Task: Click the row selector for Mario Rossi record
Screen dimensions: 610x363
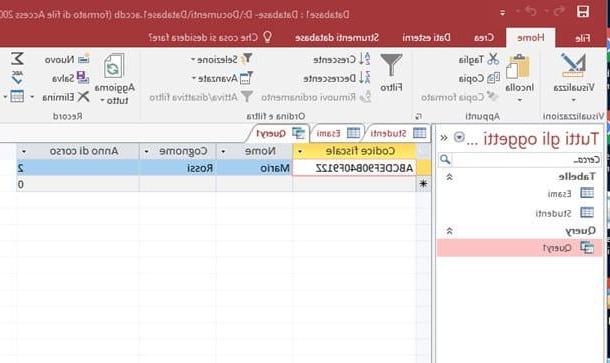Action: (423, 168)
